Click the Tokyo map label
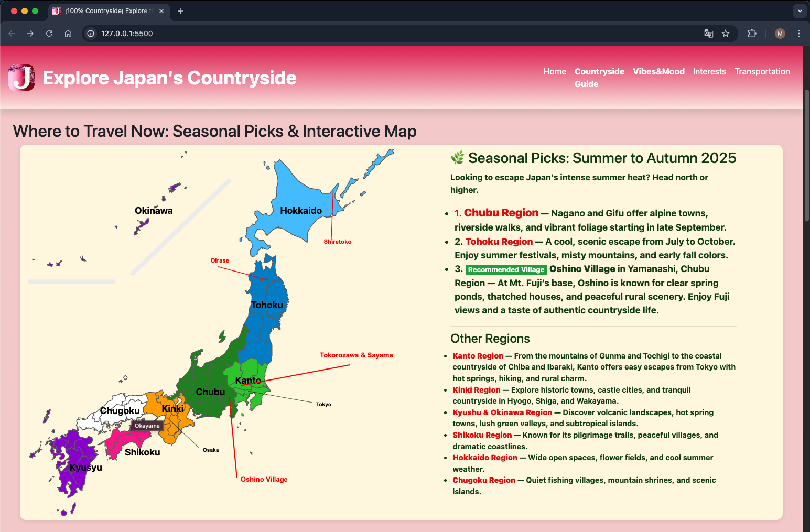810x532 pixels. [x=323, y=404]
